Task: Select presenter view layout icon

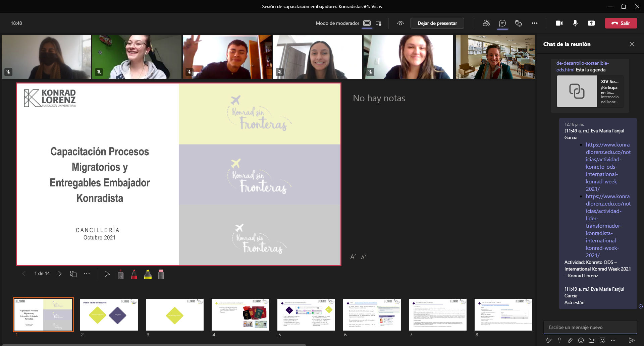Action: coord(367,23)
